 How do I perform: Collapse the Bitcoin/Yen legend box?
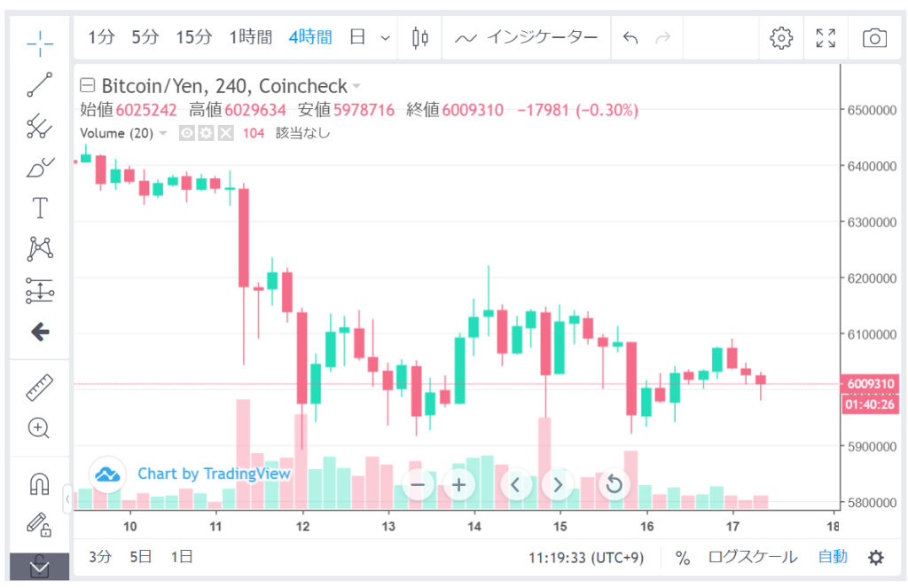click(x=87, y=86)
